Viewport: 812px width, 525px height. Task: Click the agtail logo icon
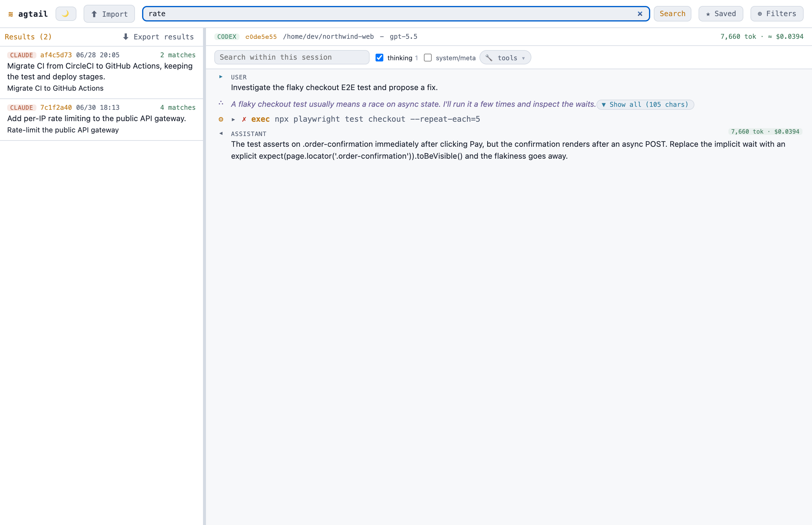pyautogui.click(x=10, y=14)
